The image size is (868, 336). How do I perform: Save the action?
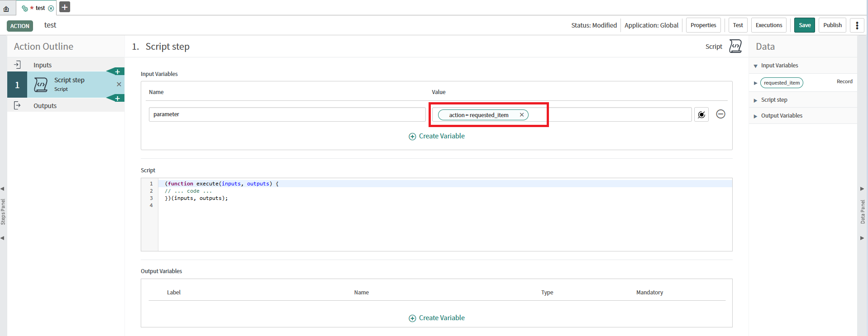pos(805,25)
